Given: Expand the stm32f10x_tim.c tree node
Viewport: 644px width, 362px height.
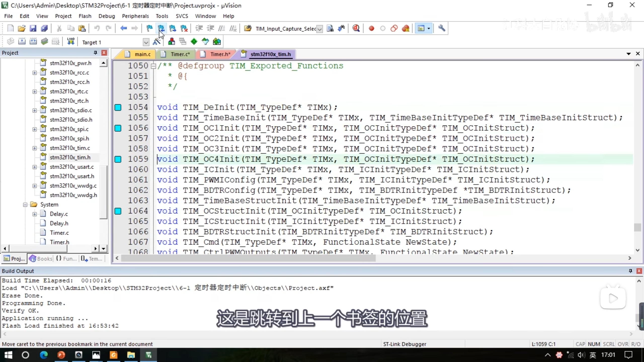Looking at the screenshot, I should coord(35,148).
